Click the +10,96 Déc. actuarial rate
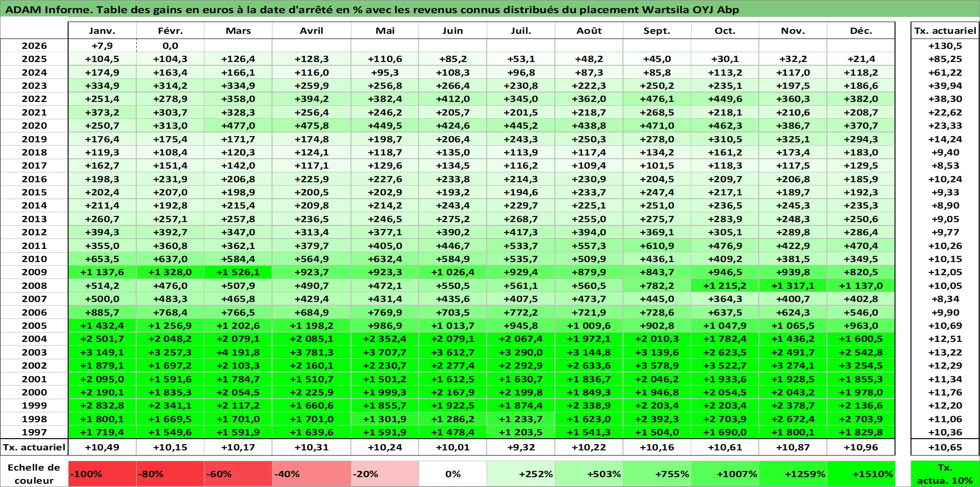980x487 pixels. point(861,447)
